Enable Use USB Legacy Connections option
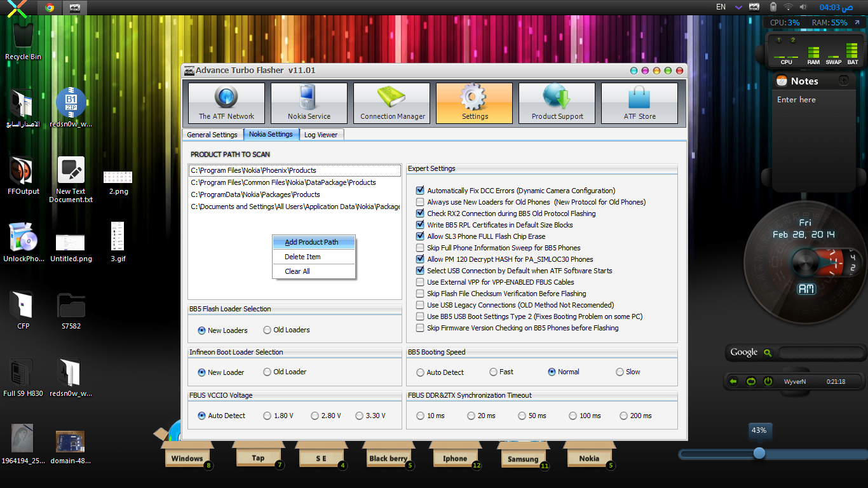The image size is (868, 488). click(420, 305)
